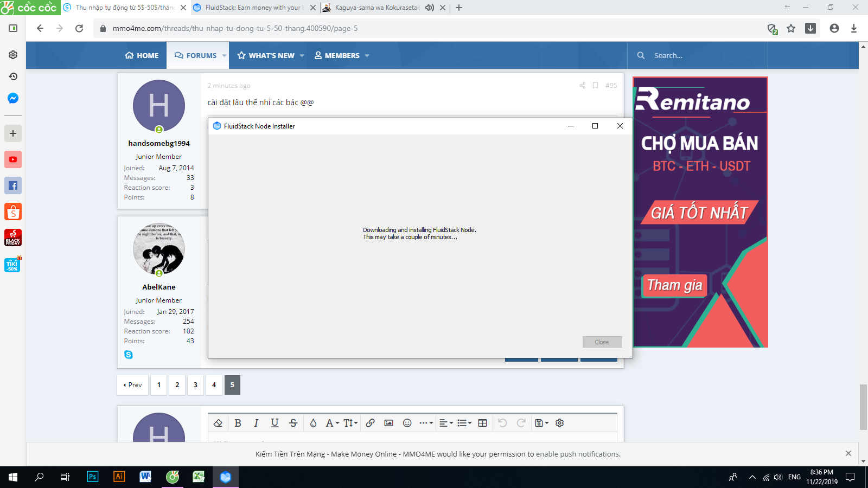Open the MEMBERS navigation tab
This screenshot has width=868, height=488.
(x=337, y=55)
